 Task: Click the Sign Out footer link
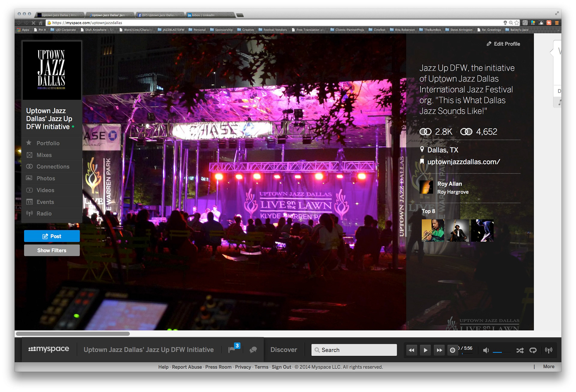click(281, 367)
